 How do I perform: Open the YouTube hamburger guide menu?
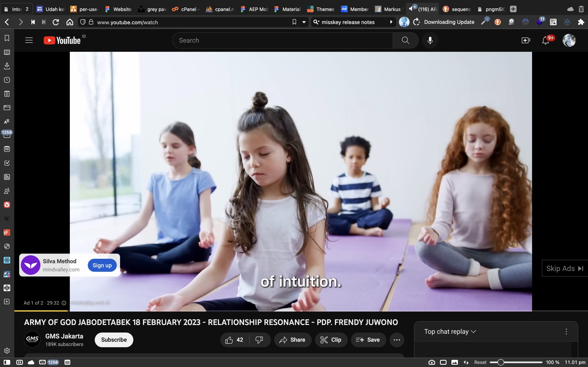29,40
